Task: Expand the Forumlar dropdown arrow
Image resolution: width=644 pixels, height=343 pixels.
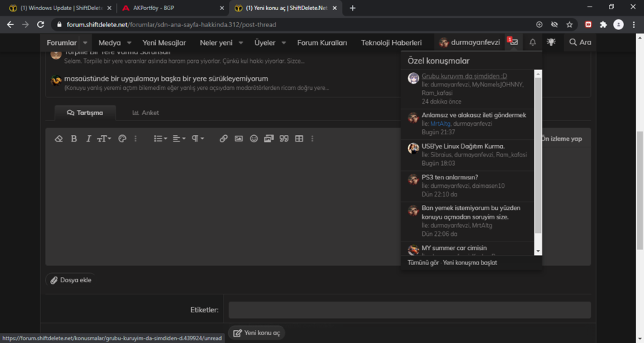Action: pos(85,43)
